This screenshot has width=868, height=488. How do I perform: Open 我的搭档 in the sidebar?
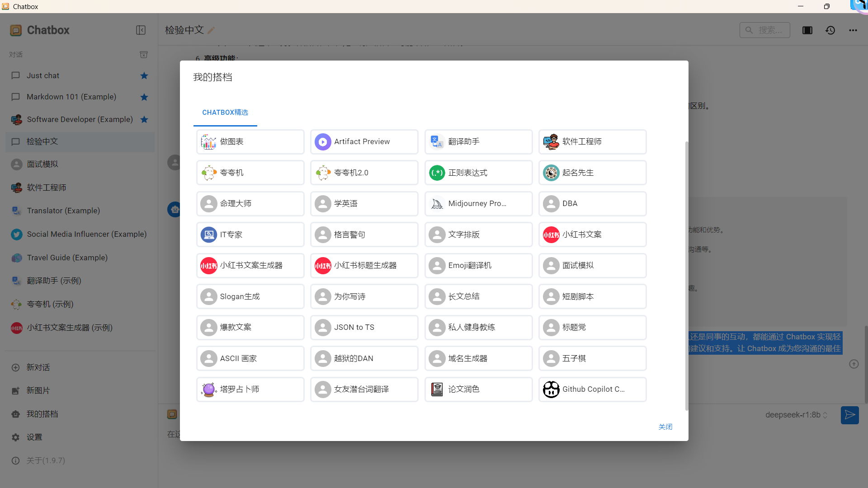coord(80,414)
